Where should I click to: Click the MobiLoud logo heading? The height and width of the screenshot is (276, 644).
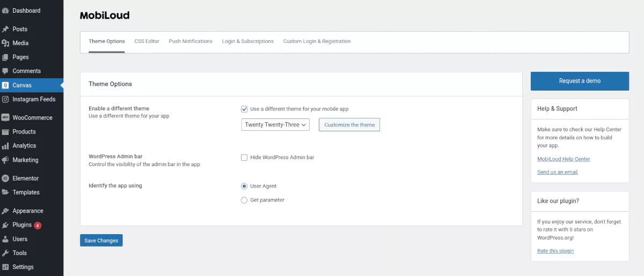click(x=105, y=16)
